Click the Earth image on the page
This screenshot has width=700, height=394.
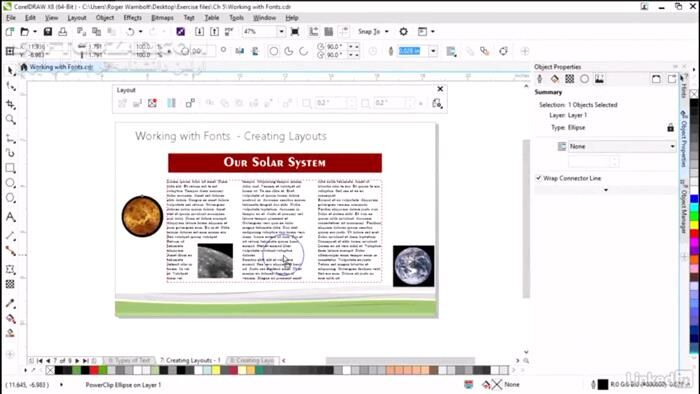[413, 266]
